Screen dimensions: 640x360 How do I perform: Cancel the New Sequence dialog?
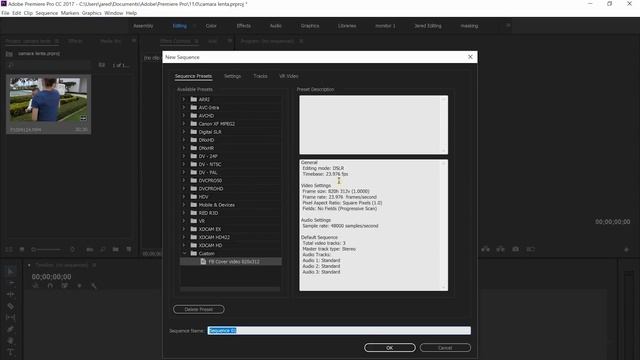pyautogui.click(x=445, y=348)
